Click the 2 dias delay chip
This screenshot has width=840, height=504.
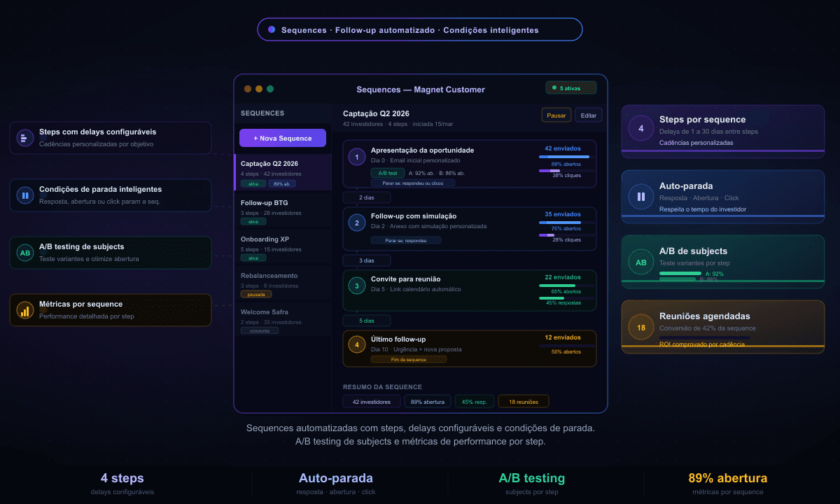click(x=366, y=198)
